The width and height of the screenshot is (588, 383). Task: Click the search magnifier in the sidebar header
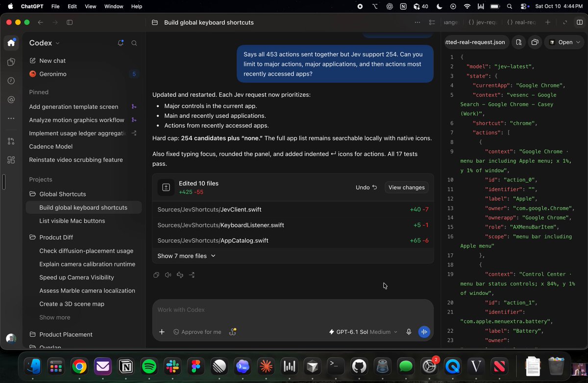tap(134, 43)
